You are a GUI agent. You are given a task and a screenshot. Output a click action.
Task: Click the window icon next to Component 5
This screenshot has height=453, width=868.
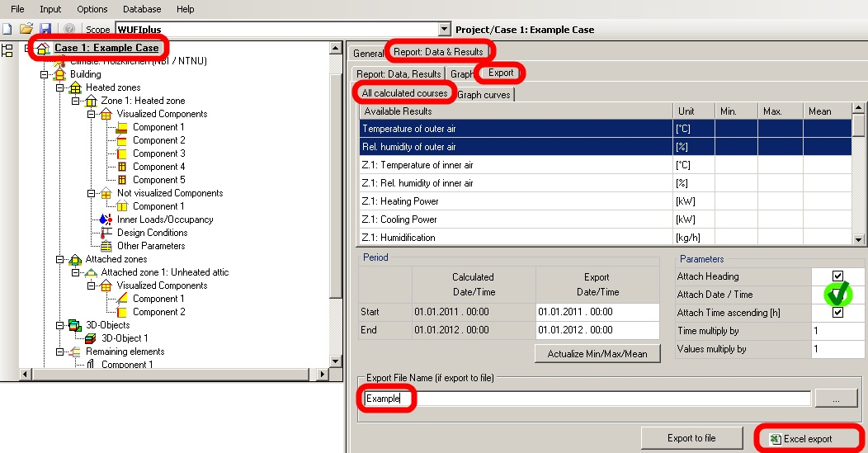click(122, 180)
